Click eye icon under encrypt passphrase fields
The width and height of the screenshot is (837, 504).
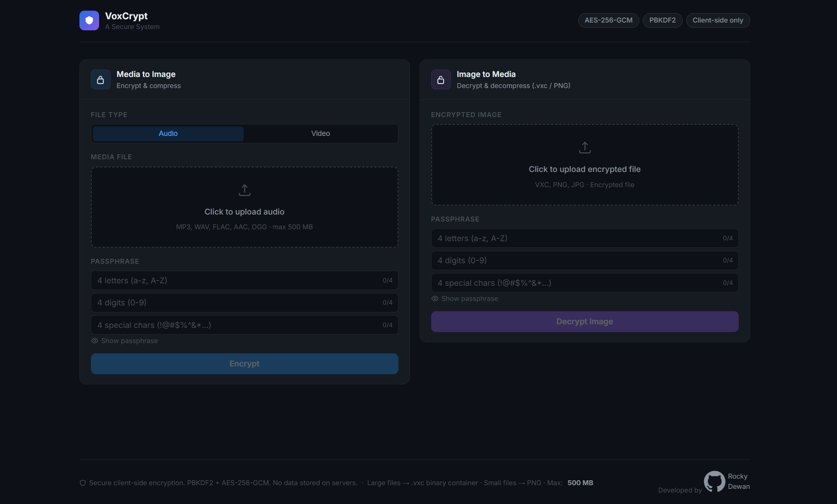(95, 341)
